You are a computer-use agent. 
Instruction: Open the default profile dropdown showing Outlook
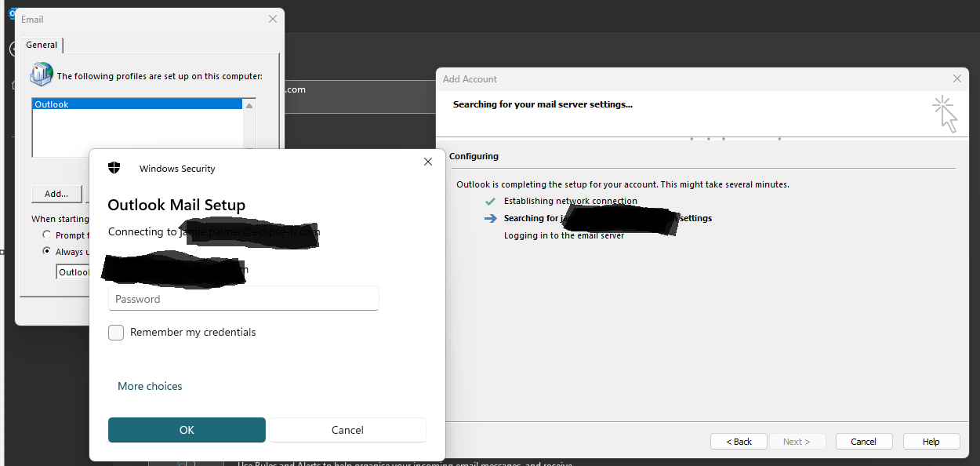73,272
